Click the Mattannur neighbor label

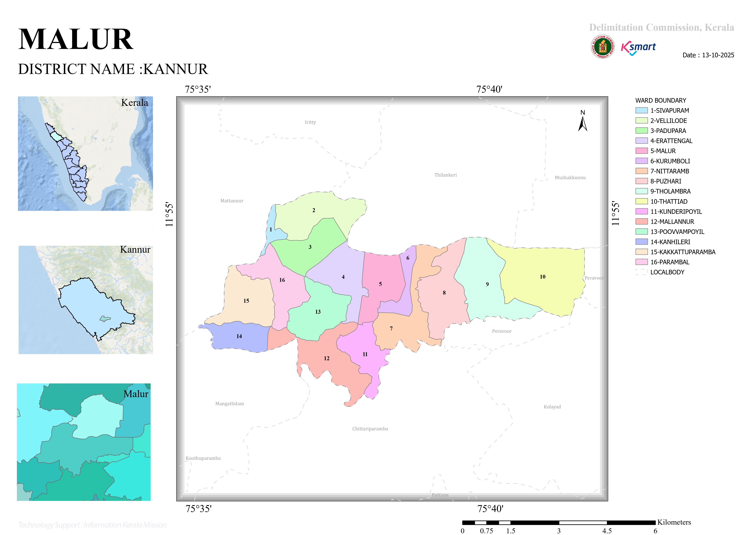click(x=232, y=201)
